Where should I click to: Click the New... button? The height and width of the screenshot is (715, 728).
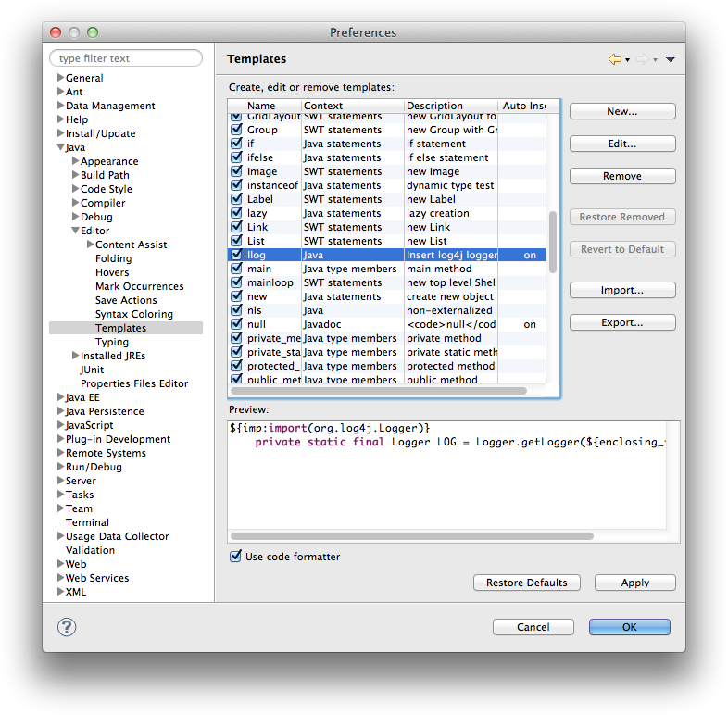tap(621, 111)
